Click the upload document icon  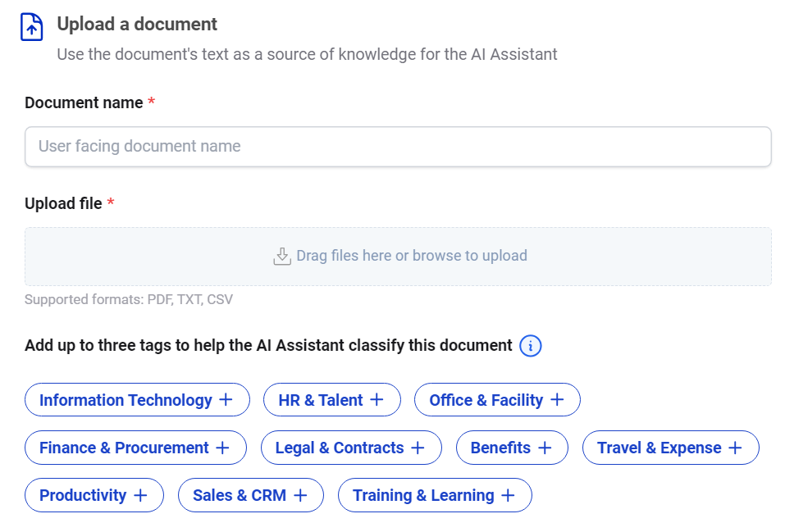click(x=31, y=27)
